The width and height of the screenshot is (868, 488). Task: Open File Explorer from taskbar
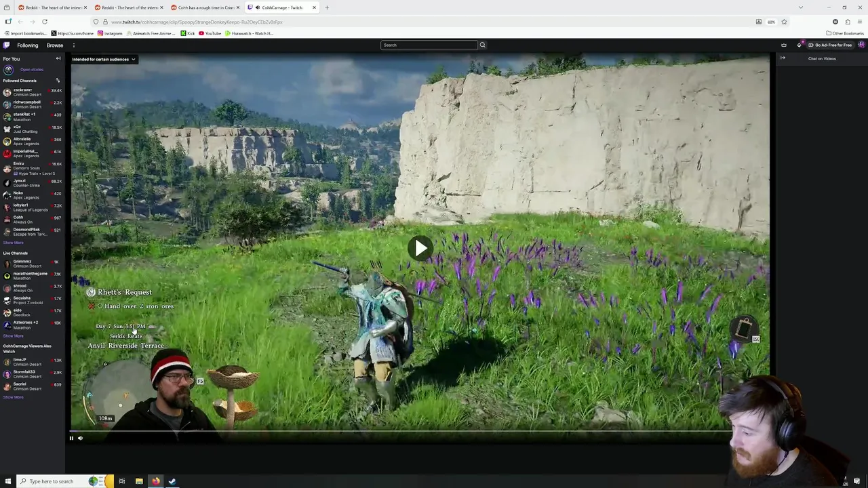coord(139,481)
